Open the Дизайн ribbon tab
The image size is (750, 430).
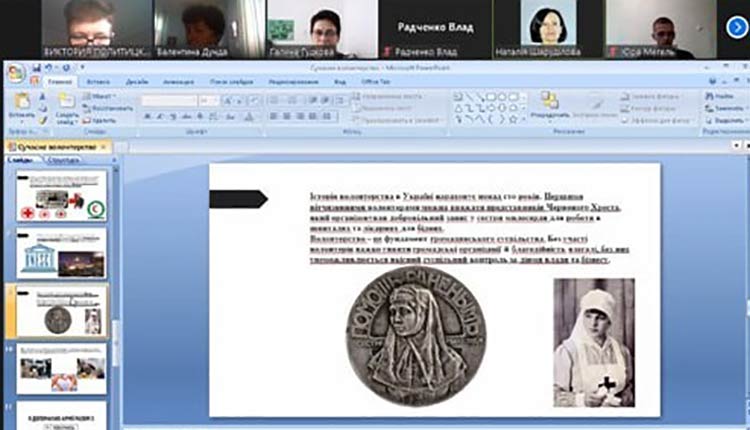coord(137,83)
